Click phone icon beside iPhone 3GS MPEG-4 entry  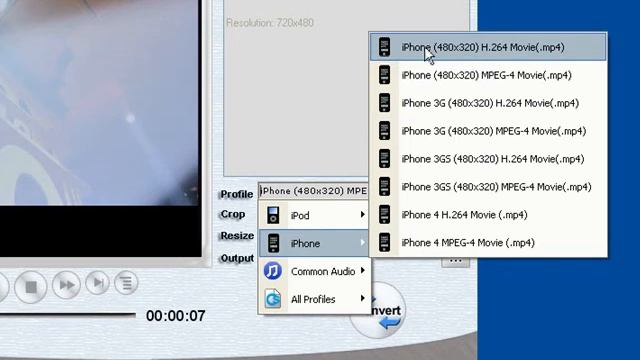click(384, 187)
